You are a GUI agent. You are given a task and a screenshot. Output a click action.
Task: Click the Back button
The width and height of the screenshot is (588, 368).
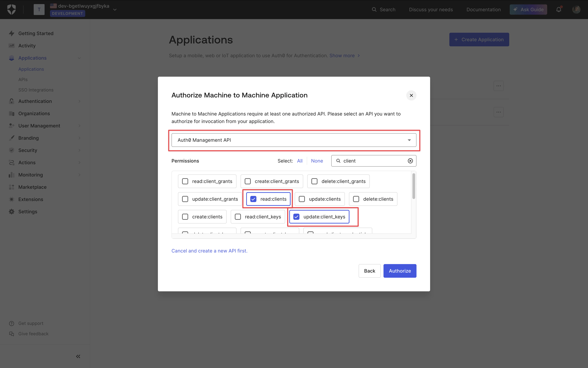tap(369, 271)
